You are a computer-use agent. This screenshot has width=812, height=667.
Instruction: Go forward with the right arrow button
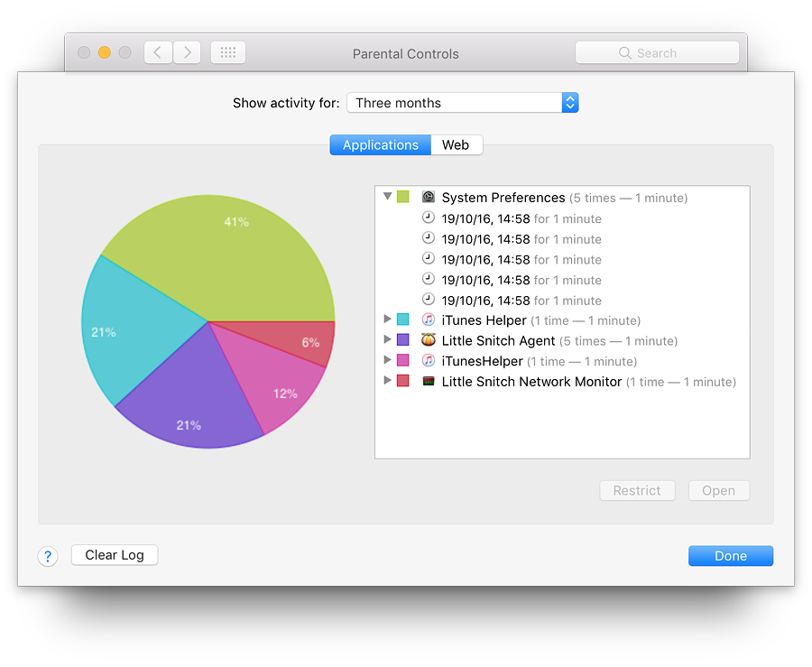pyautogui.click(x=187, y=53)
